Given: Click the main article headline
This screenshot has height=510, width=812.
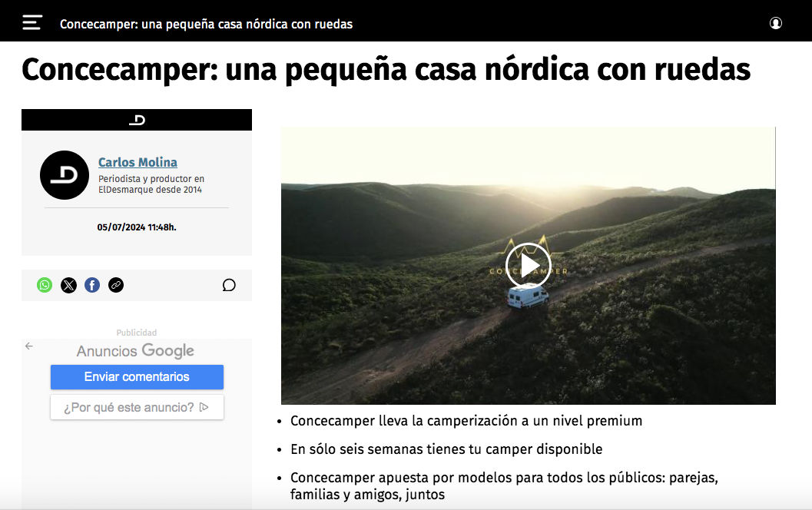Looking at the screenshot, I should tap(386, 69).
